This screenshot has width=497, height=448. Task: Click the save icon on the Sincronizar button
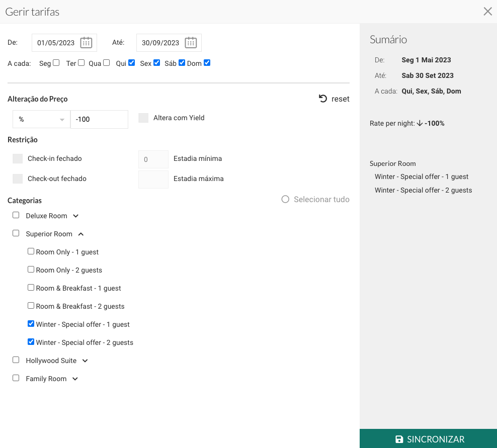click(x=399, y=439)
